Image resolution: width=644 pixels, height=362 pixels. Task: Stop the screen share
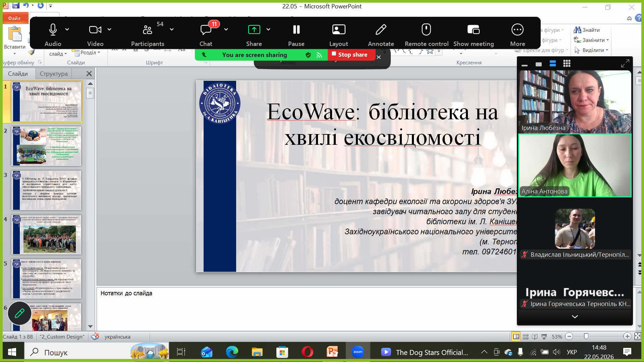(351, 55)
